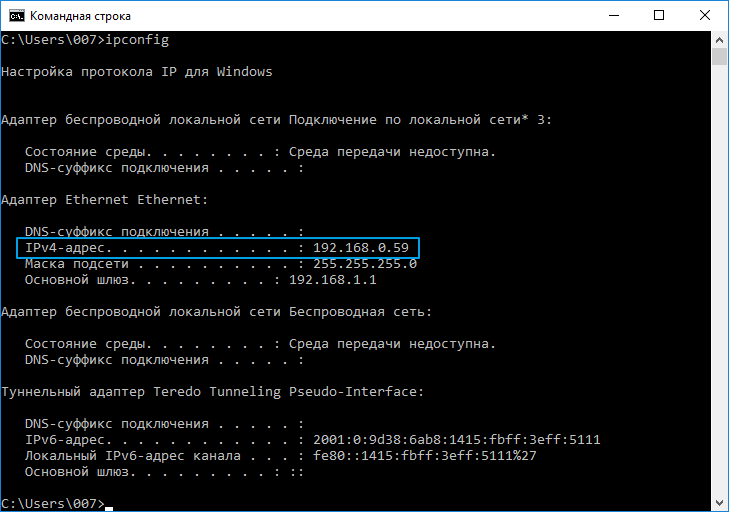
Task: Click the Беспроводная сеть adapter heading
Action: coord(216,312)
